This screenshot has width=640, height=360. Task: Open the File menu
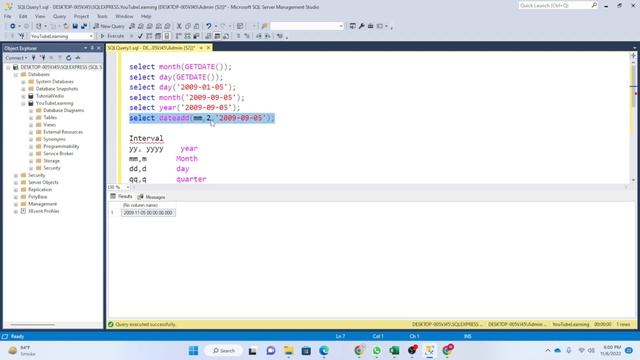pyautogui.click(x=8, y=16)
